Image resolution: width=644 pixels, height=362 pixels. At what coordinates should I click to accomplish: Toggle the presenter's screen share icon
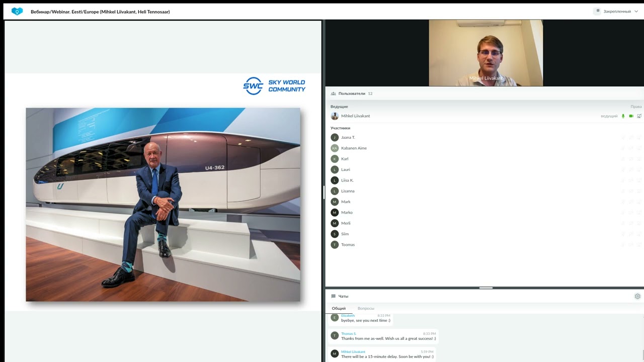click(639, 116)
